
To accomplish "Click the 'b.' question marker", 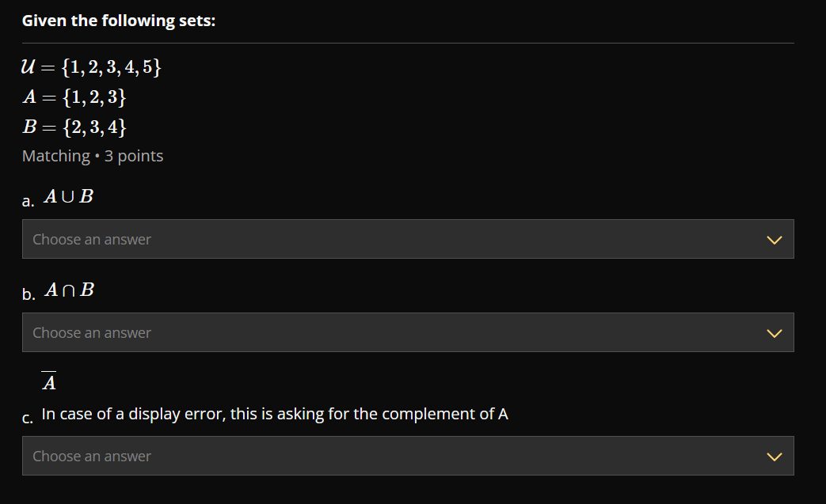I will (28, 294).
